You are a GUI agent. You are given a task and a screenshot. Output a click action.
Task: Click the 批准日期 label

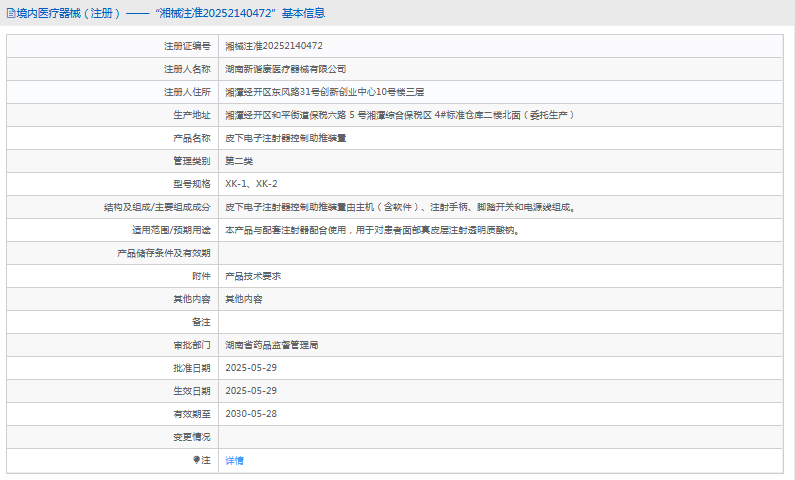click(192, 368)
